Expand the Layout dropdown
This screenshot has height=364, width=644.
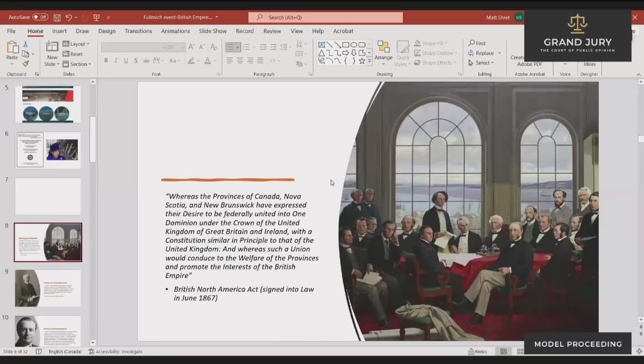[x=77, y=44]
